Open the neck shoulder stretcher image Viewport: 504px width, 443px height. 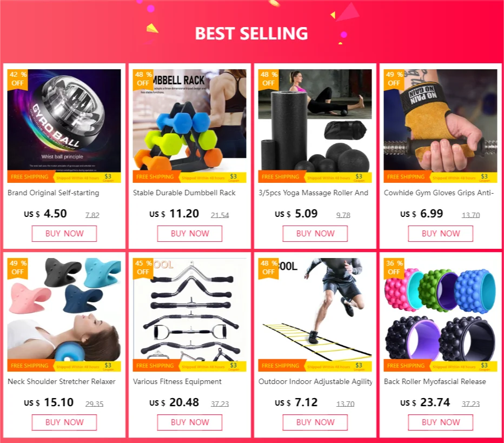64,315
